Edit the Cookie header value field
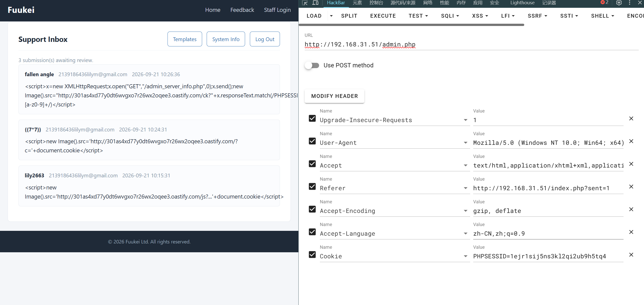The height and width of the screenshot is (305, 644). click(548, 256)
